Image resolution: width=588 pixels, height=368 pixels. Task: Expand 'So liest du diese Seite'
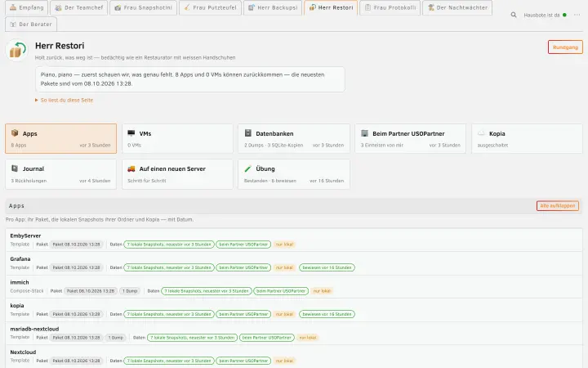click(x=65, y=101)
